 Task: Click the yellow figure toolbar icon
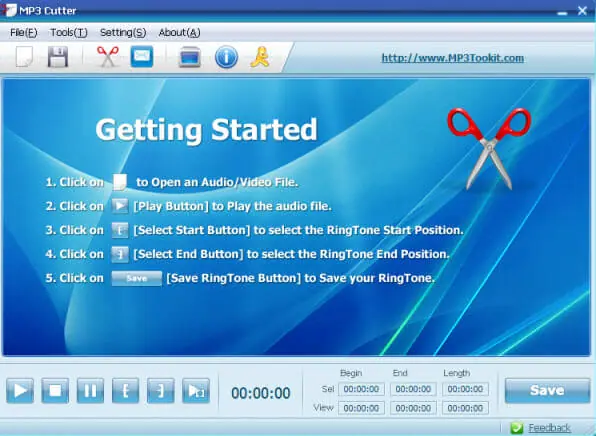pyautogui.click(x=260, y=57)
